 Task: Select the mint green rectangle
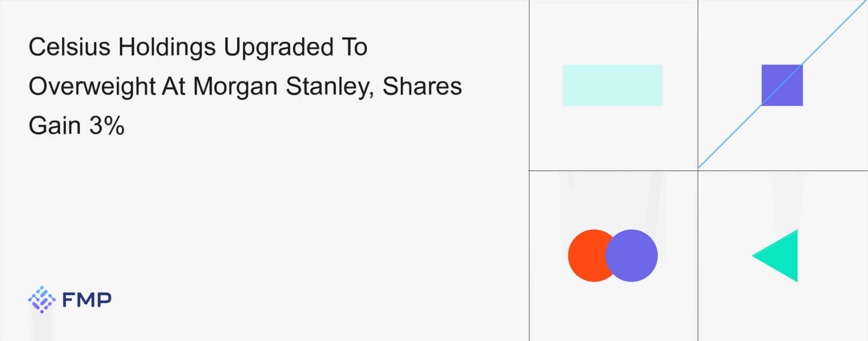[613, 85]
